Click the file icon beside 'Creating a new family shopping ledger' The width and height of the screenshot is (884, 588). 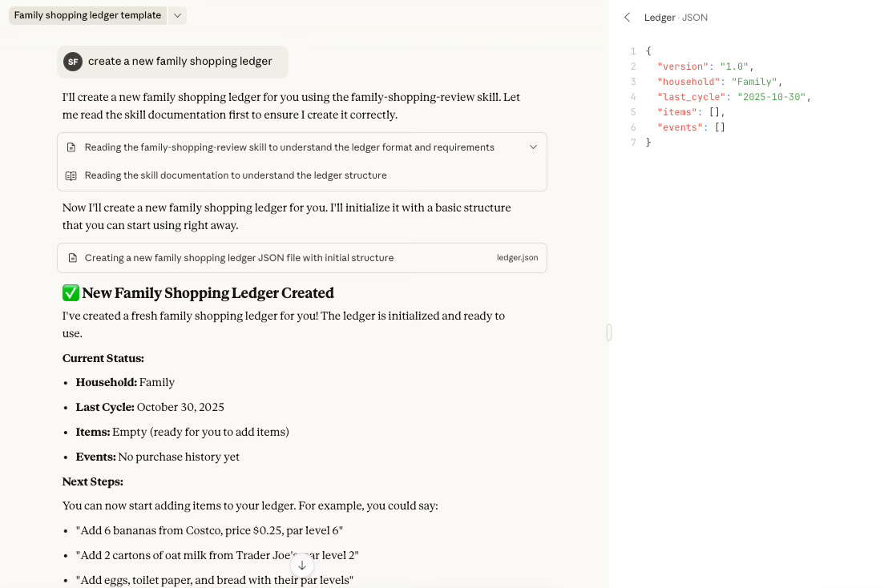pos(73,258)
